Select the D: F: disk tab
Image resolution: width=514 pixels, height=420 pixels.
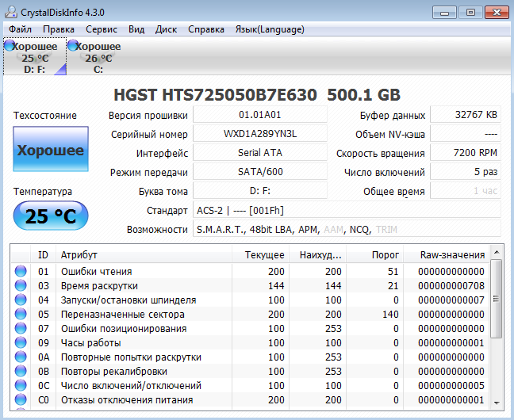tap(35, 56)
